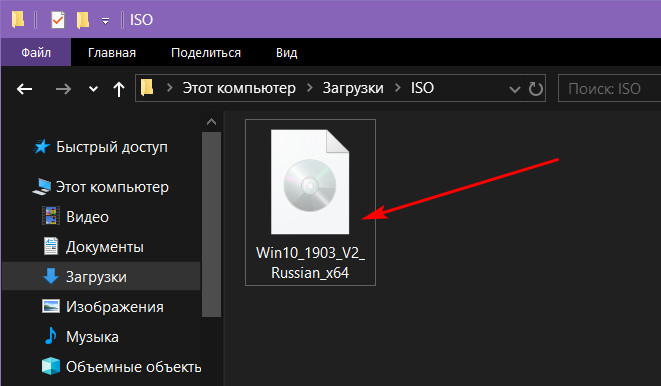Select Этот компьютер in address path
The image size is (661, 386).
[x=239, y=88]
